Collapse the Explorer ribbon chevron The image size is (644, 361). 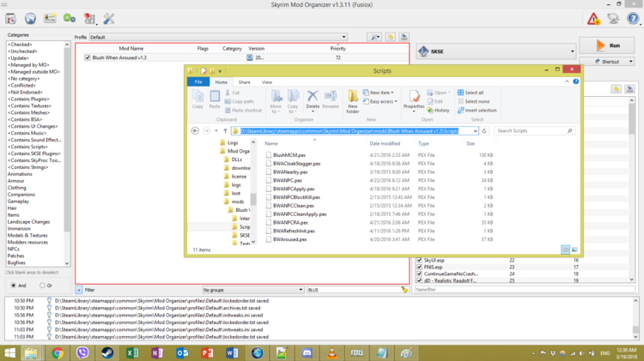click(x=567, y=81)
